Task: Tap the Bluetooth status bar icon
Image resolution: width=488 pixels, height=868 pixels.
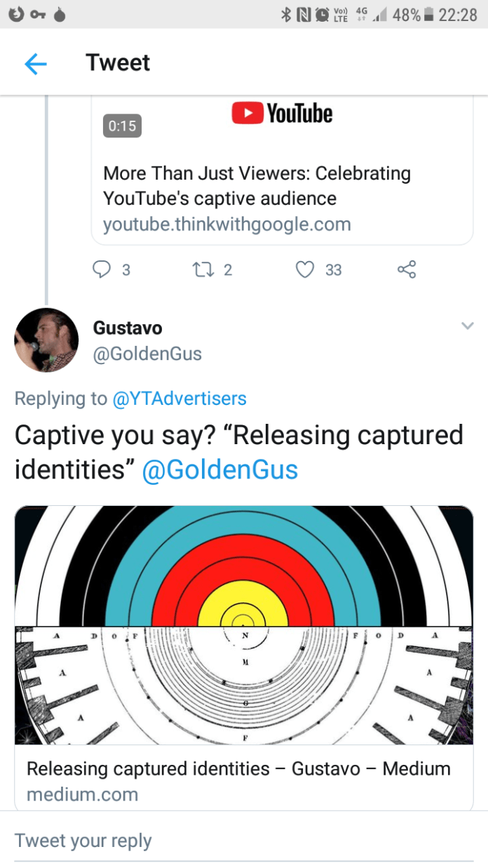Action: coord(286,14)
